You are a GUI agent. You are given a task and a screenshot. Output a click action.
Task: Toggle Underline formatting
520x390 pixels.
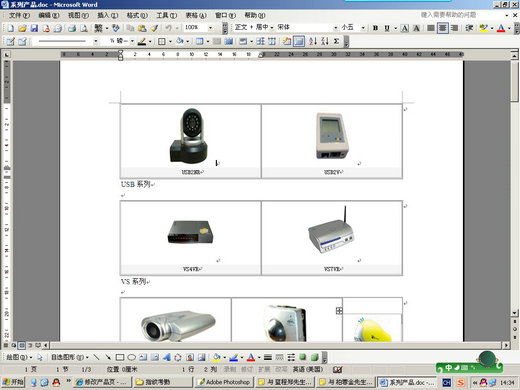387,28
